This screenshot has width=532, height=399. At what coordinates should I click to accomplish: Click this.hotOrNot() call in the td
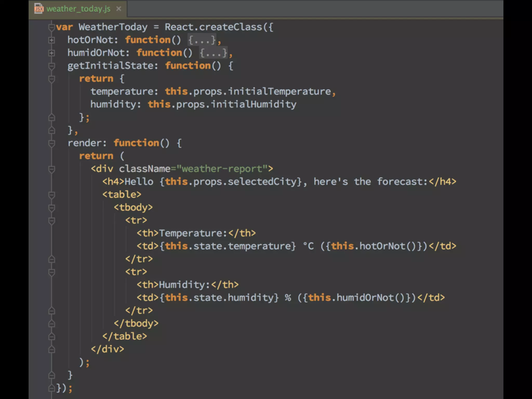[374, 246]
